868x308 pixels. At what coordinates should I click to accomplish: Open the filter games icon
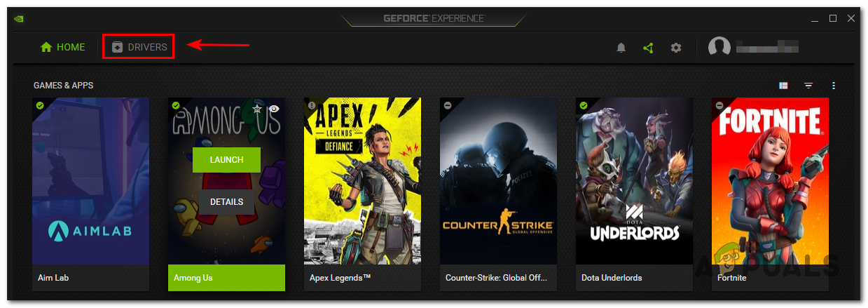808,86
